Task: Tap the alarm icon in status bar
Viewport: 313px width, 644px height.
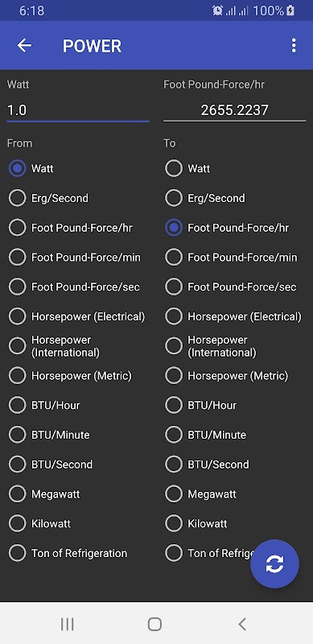Action: 217,10
